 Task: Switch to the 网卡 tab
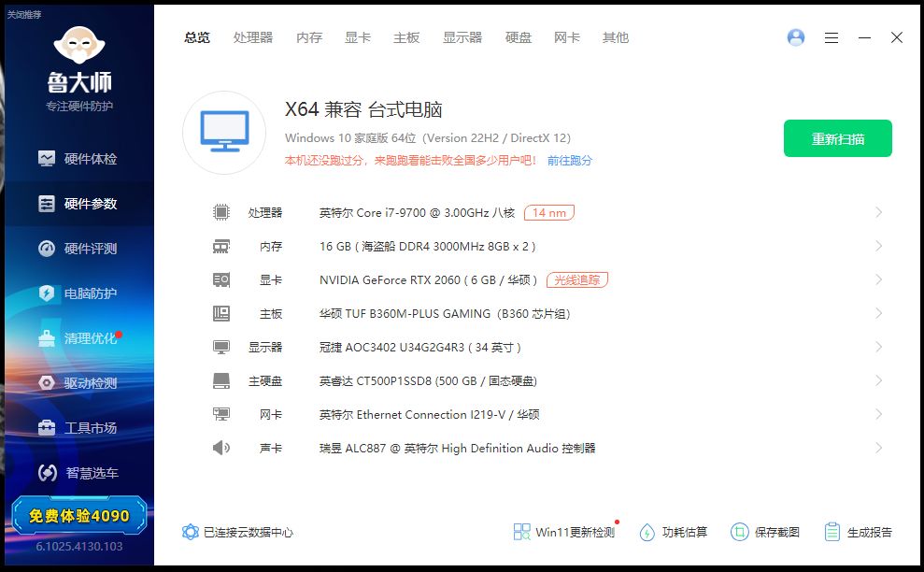567,37
